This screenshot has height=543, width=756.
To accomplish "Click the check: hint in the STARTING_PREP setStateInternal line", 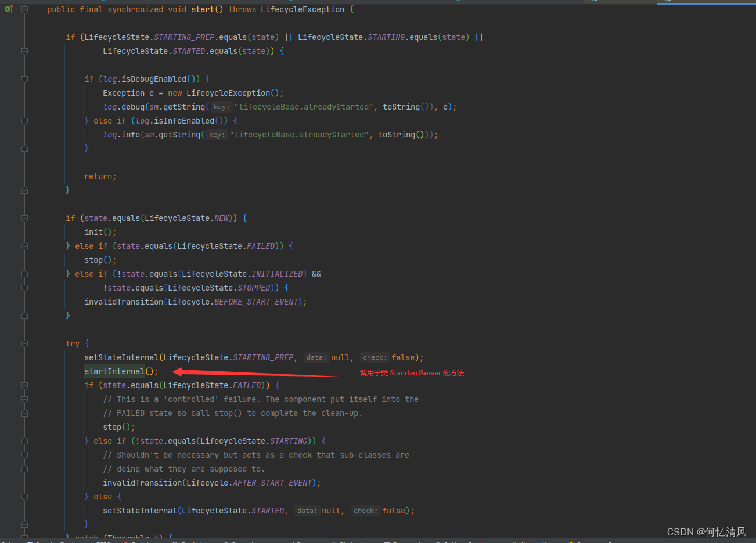I will [x=375, y=357].
